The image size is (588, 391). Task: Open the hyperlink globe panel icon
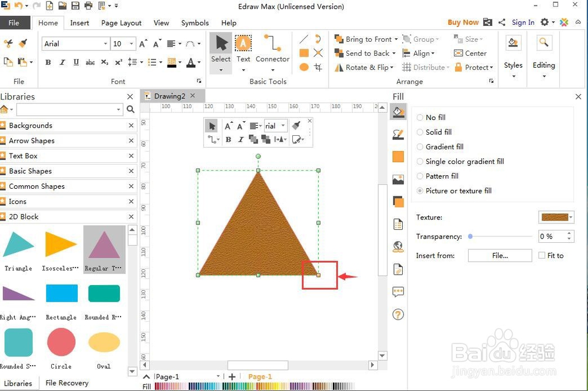click(398, 247)
